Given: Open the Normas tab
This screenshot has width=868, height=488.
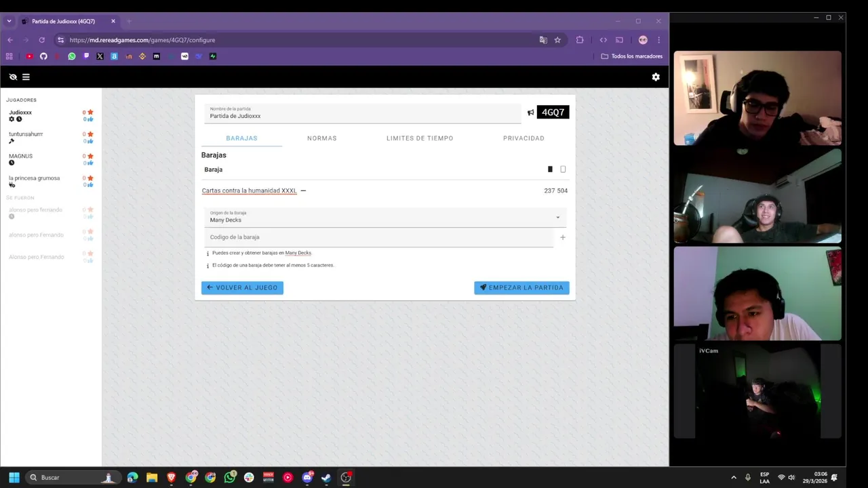Looking at the screenshot, I should pos(322,138).
